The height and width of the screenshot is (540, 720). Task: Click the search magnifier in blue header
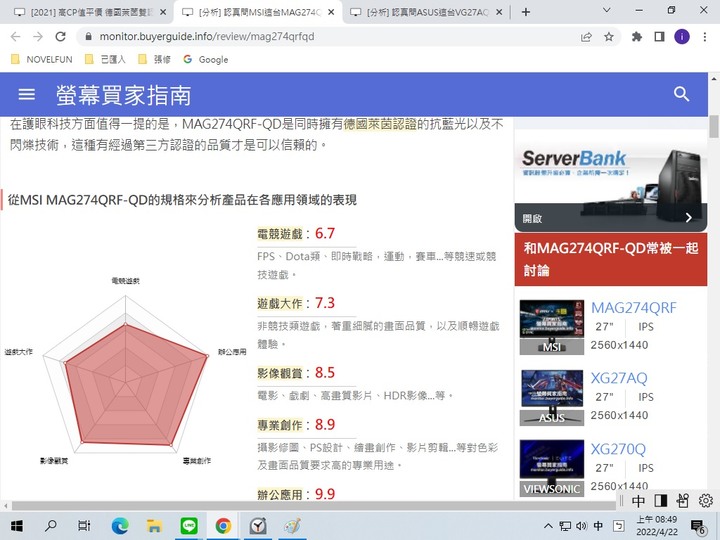681,94
